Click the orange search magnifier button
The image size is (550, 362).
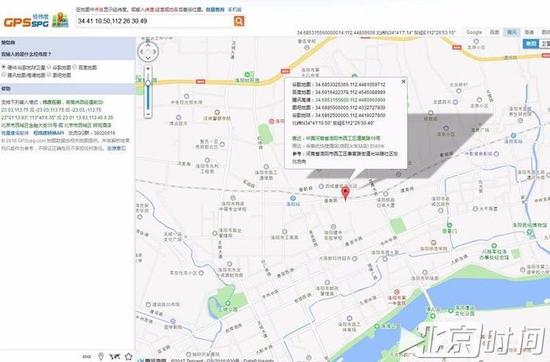[239, 21]
